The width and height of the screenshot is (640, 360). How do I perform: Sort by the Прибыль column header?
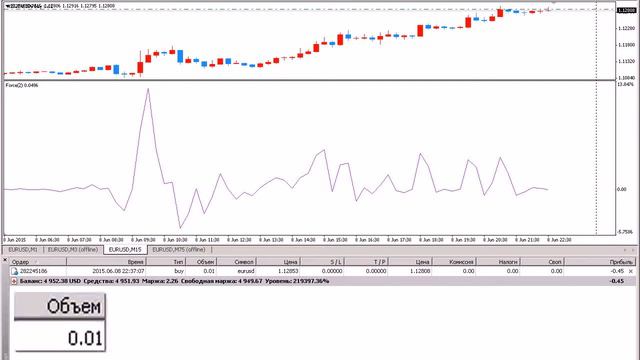(x=600, y=262)
